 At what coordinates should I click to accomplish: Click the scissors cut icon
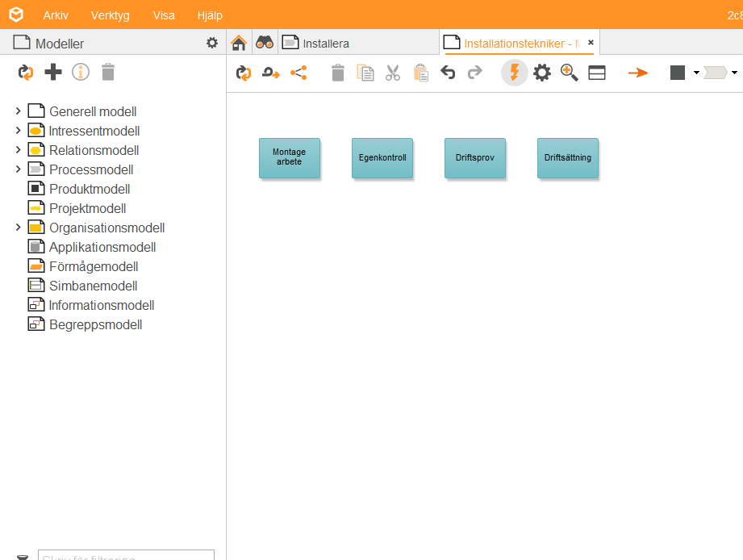click(x=393, y=73)
